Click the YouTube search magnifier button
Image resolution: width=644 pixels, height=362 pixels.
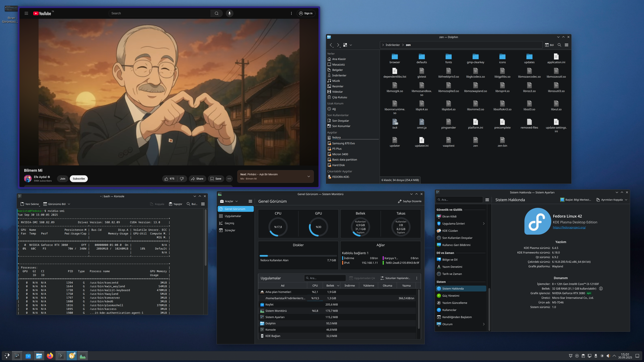click(217, 13)
